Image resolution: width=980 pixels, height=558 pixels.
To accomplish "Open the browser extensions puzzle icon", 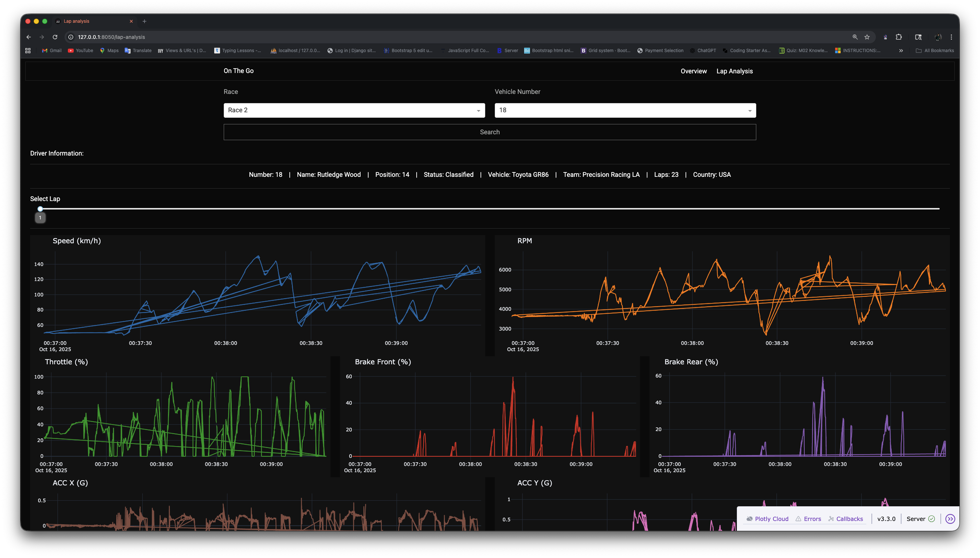I will coord(899,37).
